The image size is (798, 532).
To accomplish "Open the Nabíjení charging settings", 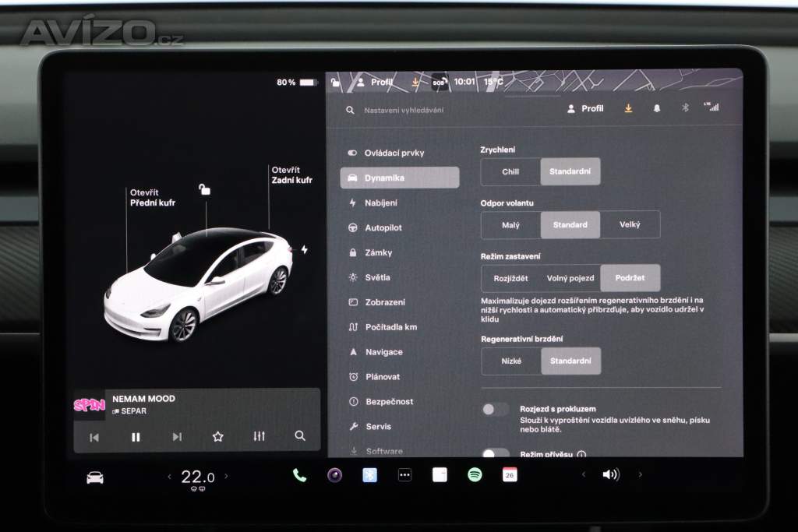I will click(x=373, y=203).
